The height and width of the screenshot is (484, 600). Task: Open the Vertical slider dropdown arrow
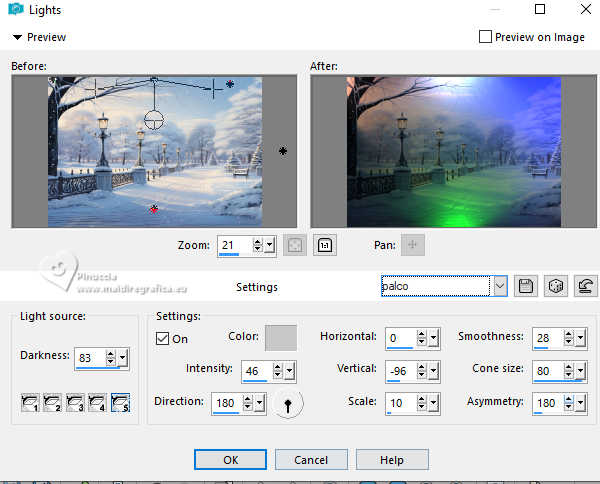(x=433, y=371)
